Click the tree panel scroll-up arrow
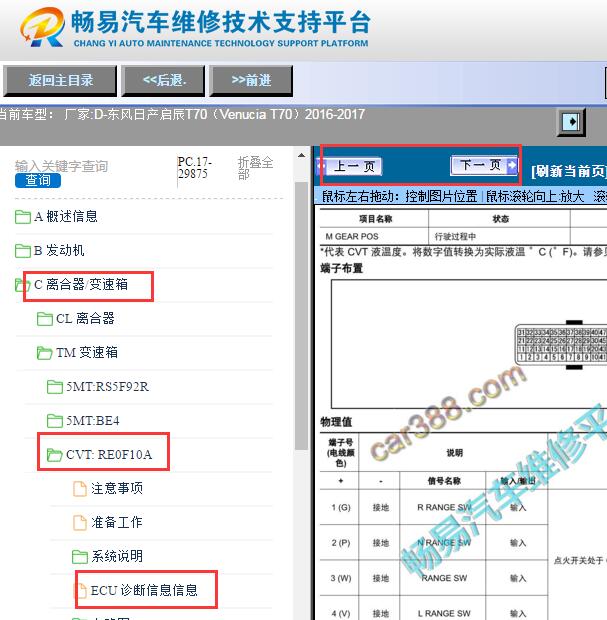The width and height of the screenshot is (607, 620). click(301, 155)
